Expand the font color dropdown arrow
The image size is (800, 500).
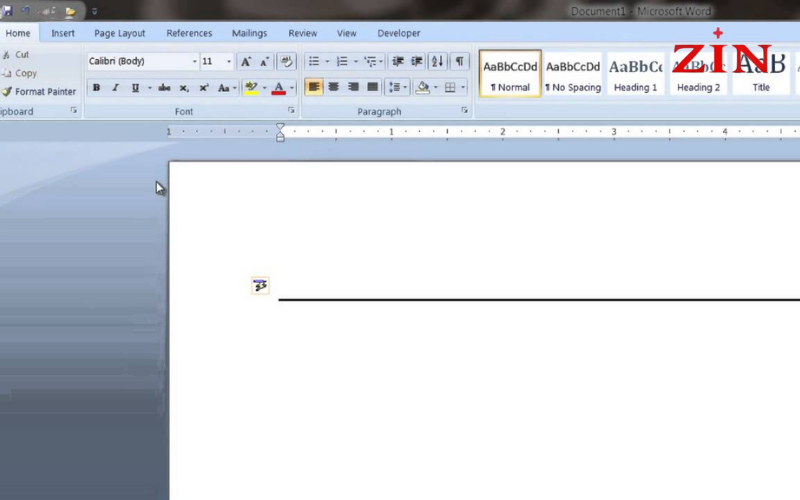(x=292, y=88)
